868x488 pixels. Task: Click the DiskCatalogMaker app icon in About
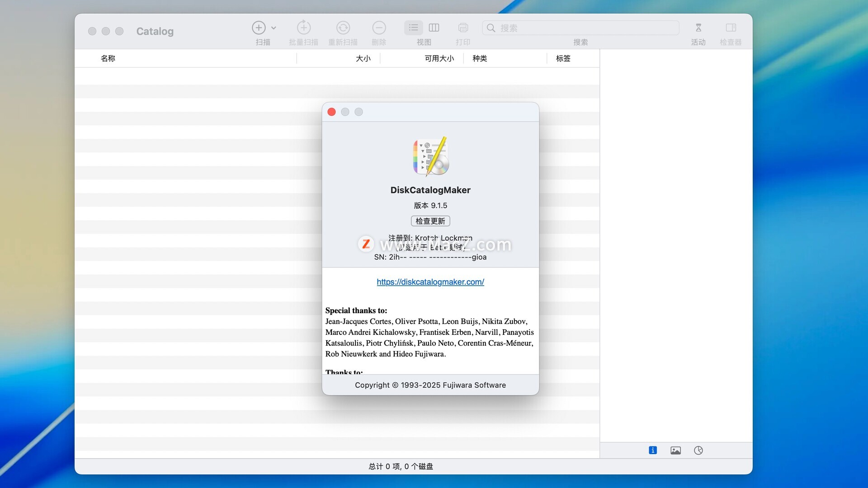click(x=430, y=156)
